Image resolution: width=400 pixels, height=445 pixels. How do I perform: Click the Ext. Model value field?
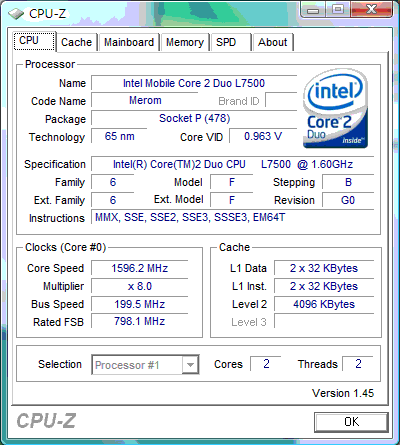tap(232, 200)
